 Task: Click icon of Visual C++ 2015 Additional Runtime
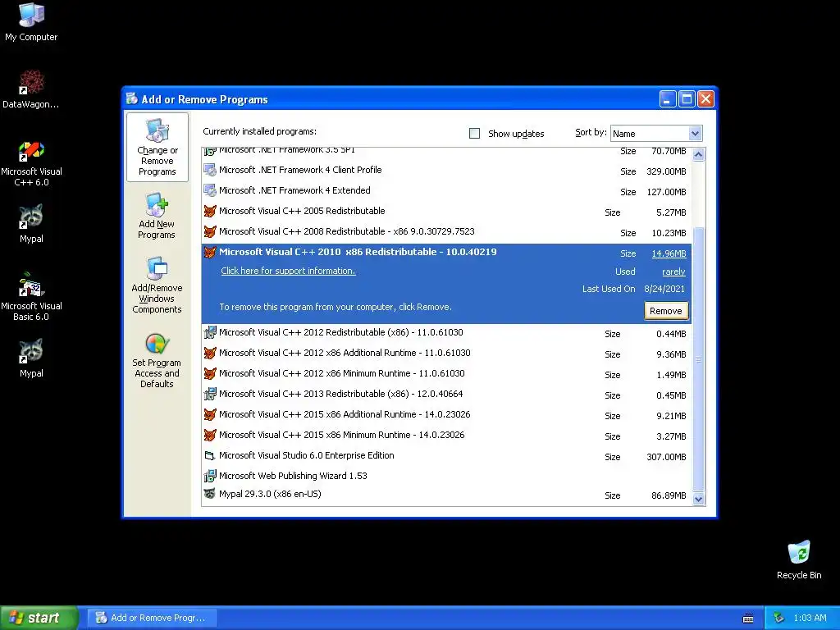[210, 414]
